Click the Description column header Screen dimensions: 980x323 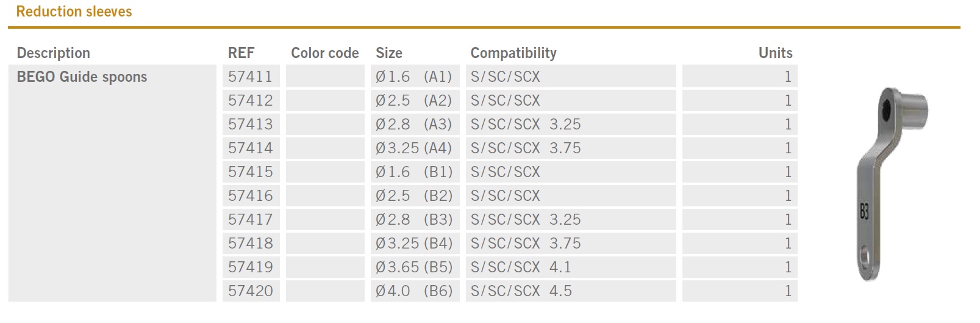point(53,53)
